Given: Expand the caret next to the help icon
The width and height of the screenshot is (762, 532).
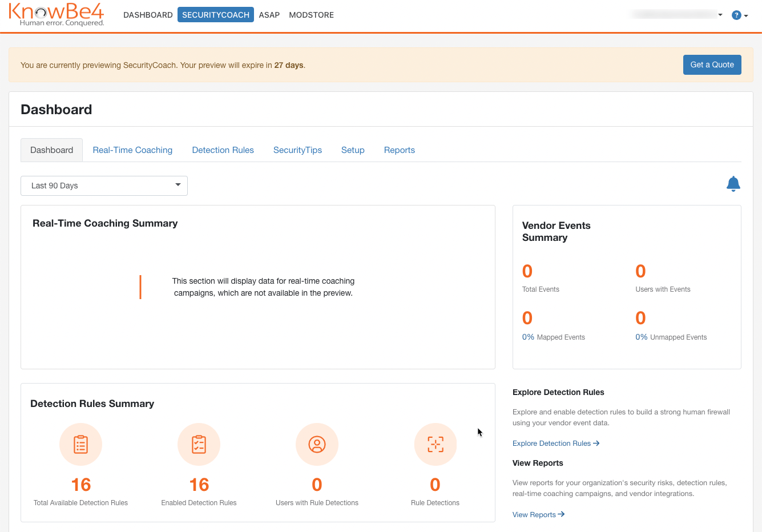Looking at the screenshot, I should 746,16.
